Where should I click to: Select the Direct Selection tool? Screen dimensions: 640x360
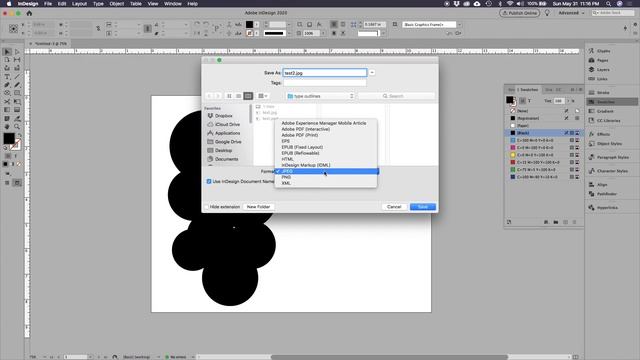tap(17, 52)
